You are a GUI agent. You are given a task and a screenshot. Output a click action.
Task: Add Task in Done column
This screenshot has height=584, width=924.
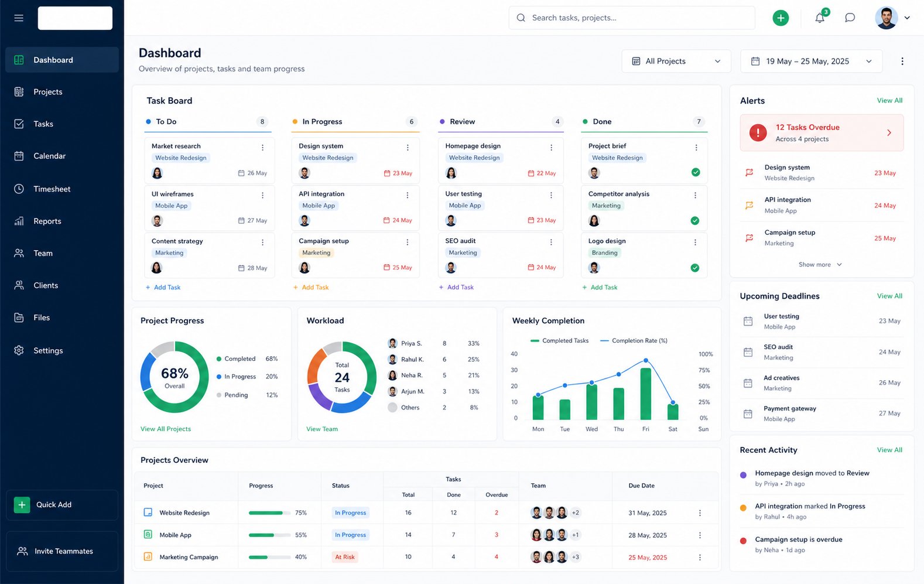pos(600,287)
